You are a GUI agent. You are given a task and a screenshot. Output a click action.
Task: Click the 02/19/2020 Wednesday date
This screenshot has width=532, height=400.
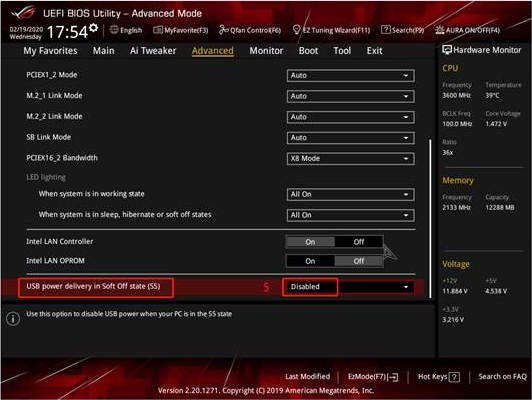[26, 33]
